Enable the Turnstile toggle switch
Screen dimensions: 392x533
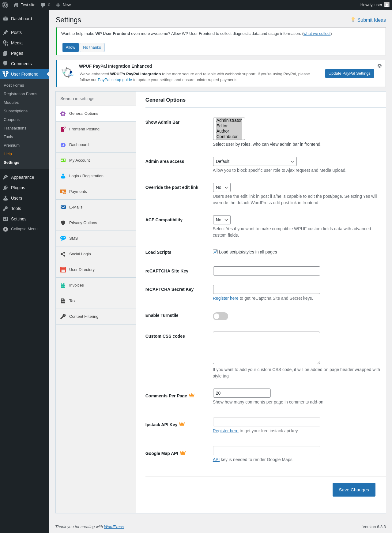221,316
